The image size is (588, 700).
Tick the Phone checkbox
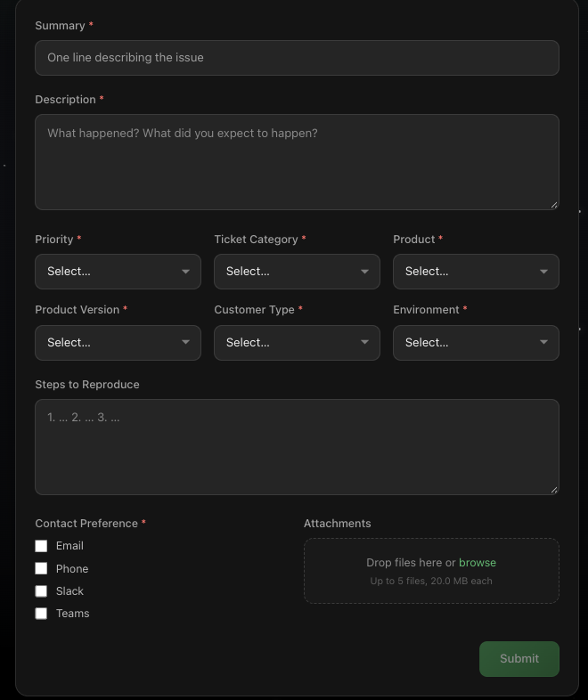pos(41,568)
